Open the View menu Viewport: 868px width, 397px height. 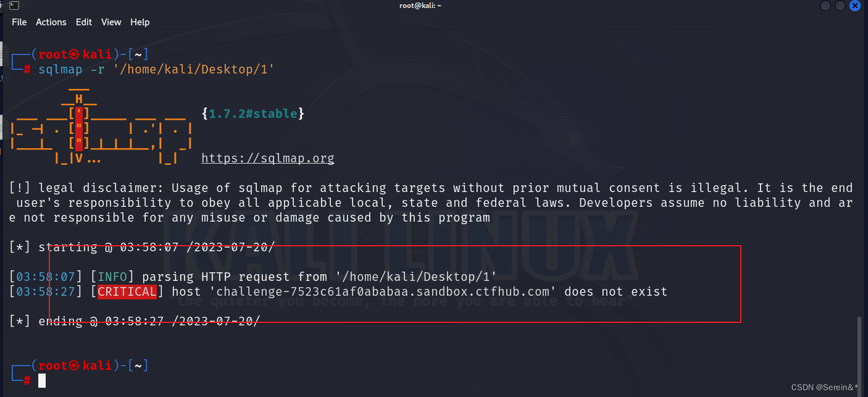pyautogui.click(x=111, y=22)
